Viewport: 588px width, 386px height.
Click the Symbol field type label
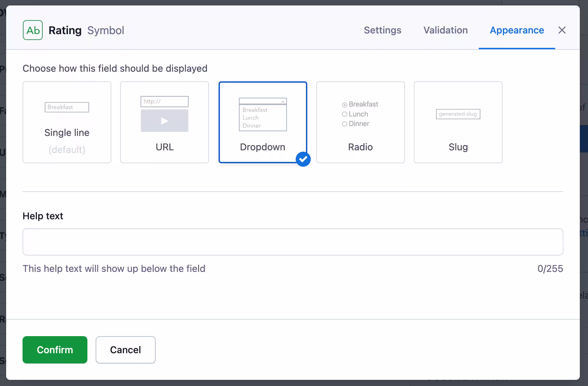click(x=106, y=30)
